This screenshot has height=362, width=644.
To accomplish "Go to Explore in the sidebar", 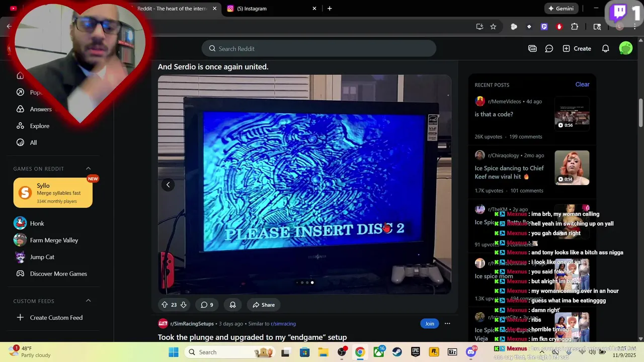I will point(40,126).
